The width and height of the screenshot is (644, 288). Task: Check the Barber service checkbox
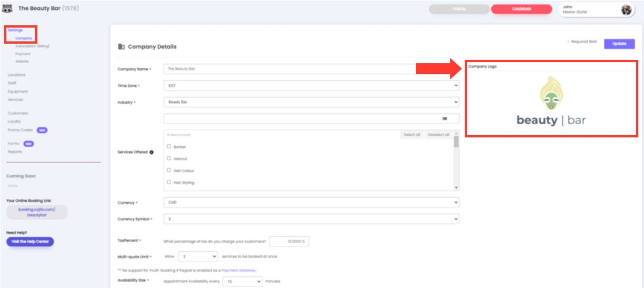click(169, 146)
